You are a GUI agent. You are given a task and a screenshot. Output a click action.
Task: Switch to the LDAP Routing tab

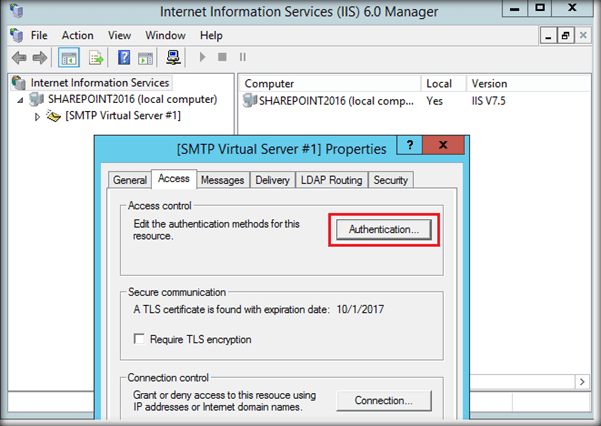[331, 180]
